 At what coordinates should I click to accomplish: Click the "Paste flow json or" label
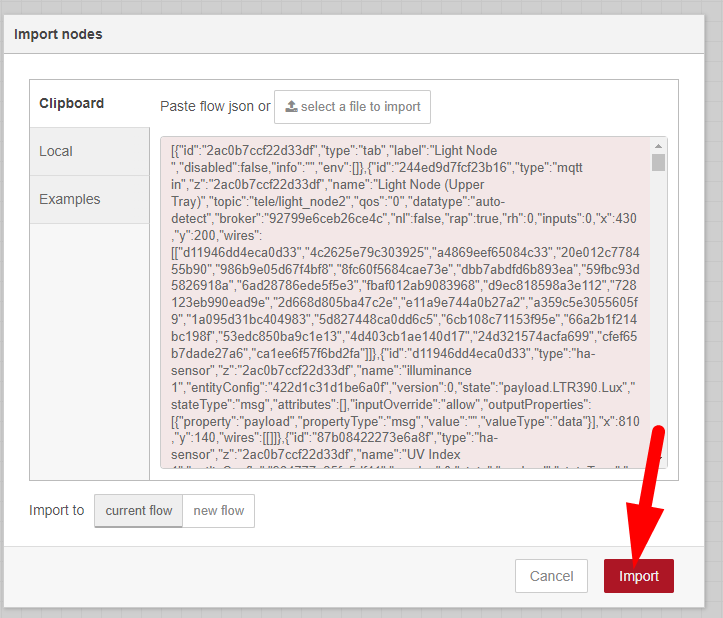coord(215,106)
